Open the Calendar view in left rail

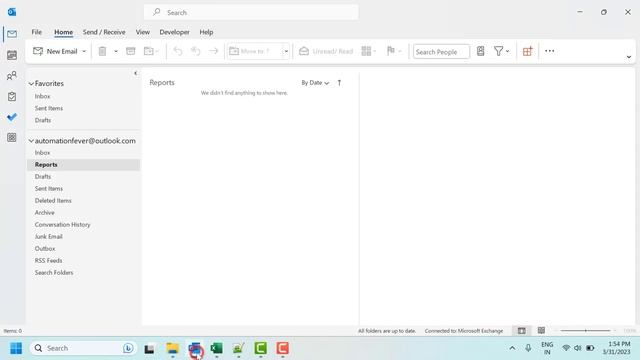12,55
